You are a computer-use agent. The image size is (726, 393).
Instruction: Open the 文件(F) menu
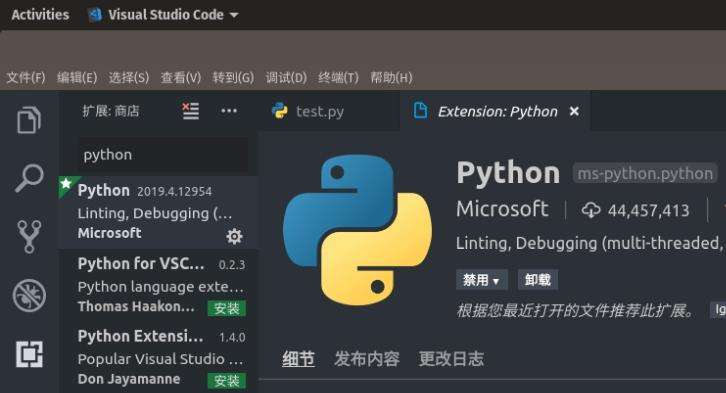coord(26,77)
